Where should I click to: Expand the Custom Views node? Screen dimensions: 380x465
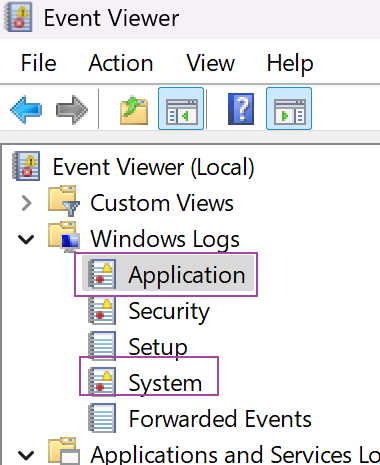click(26, 203)
